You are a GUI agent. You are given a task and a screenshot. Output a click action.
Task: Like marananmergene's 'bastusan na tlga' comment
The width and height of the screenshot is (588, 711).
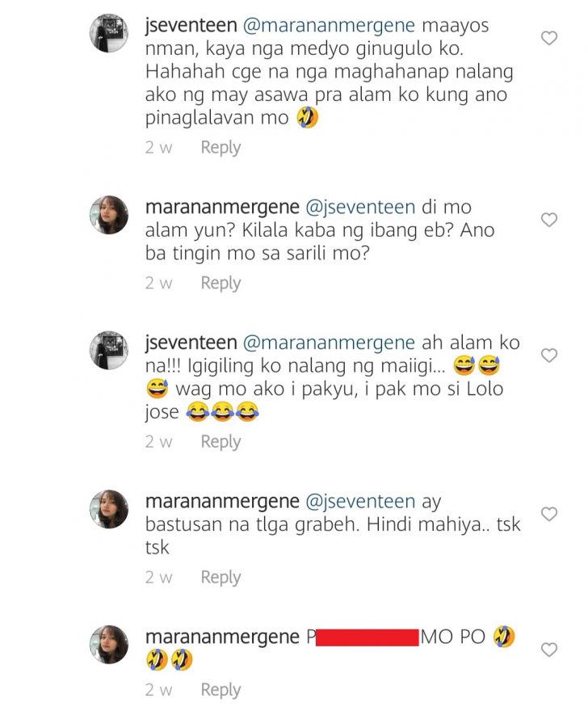tap(549, 514)
